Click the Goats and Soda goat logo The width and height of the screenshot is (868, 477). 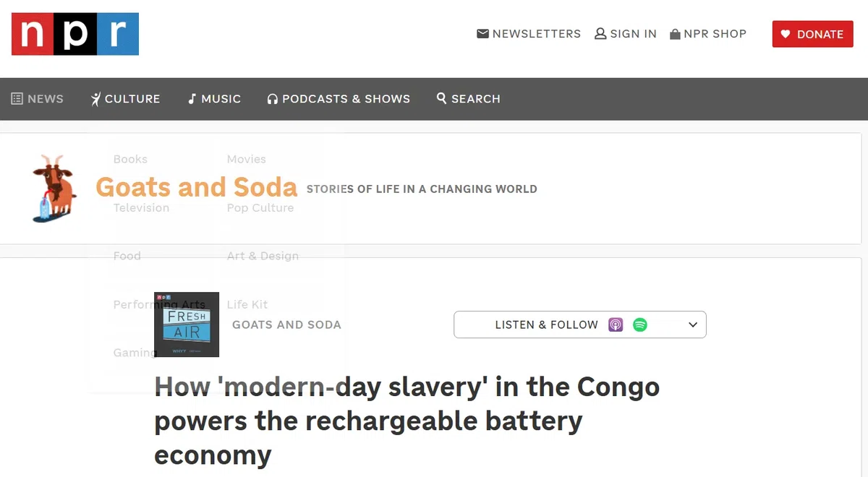coord(54,188)
